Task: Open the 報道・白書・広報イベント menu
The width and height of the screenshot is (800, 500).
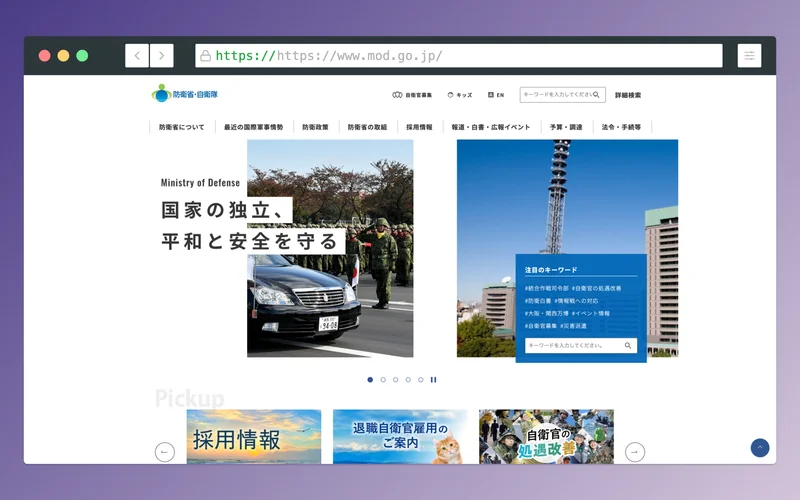Action: pyautogui.click(x=491, y=127)
